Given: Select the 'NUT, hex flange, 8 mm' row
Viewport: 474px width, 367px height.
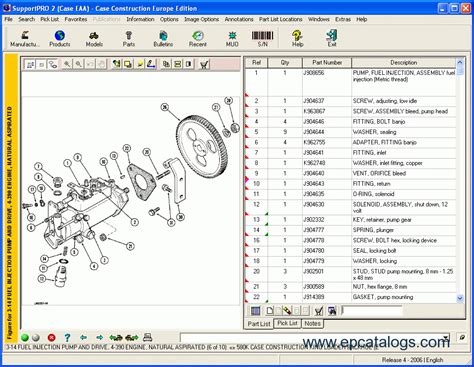Looking at the screenshot, I should (350, 287).
